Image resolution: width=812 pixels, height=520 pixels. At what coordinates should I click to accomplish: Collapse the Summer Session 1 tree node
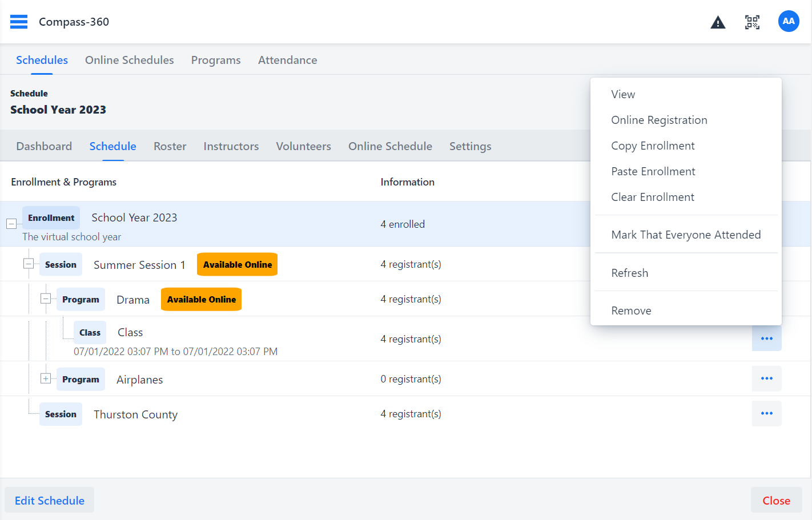(x=29, y=264)
